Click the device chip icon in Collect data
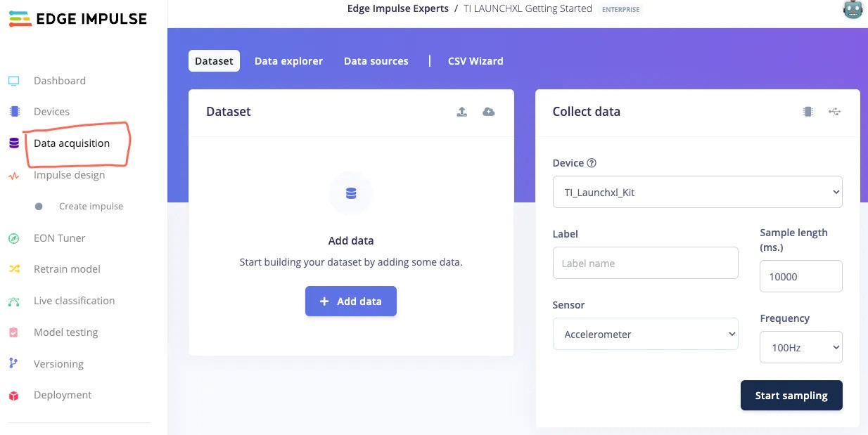The width and height of the screenshot is (868, 435). click(x=808, y=112)
